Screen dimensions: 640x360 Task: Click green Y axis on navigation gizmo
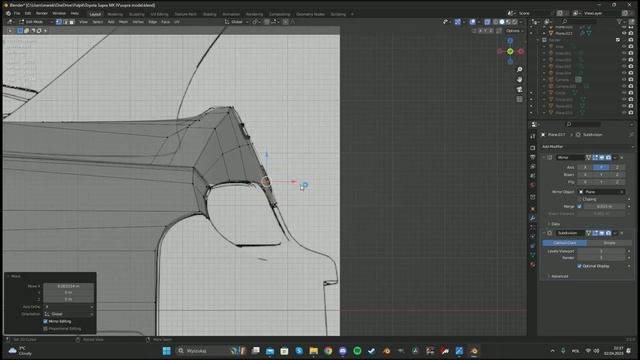[x=510, y=51]
